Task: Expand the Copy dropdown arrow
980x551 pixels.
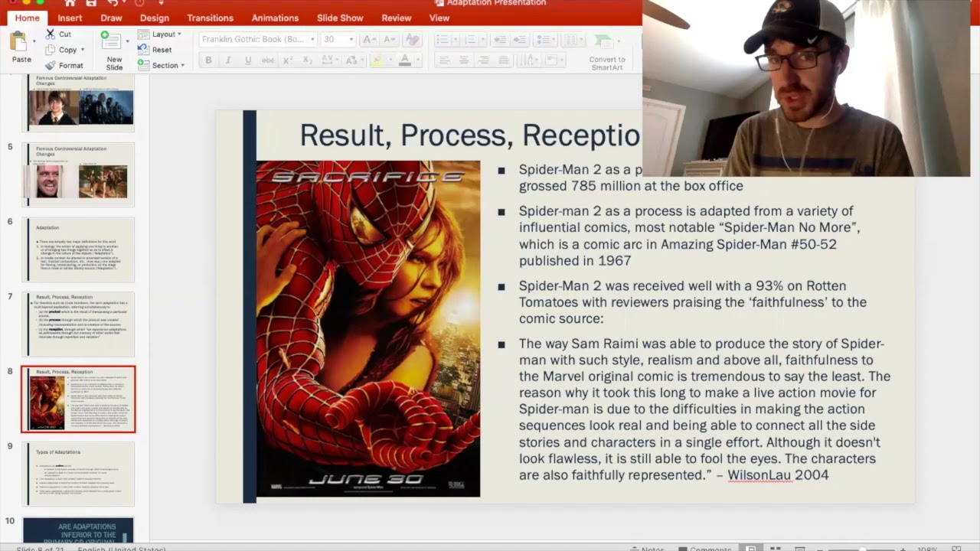Action: pyautogui.click(x=83, y=50)
